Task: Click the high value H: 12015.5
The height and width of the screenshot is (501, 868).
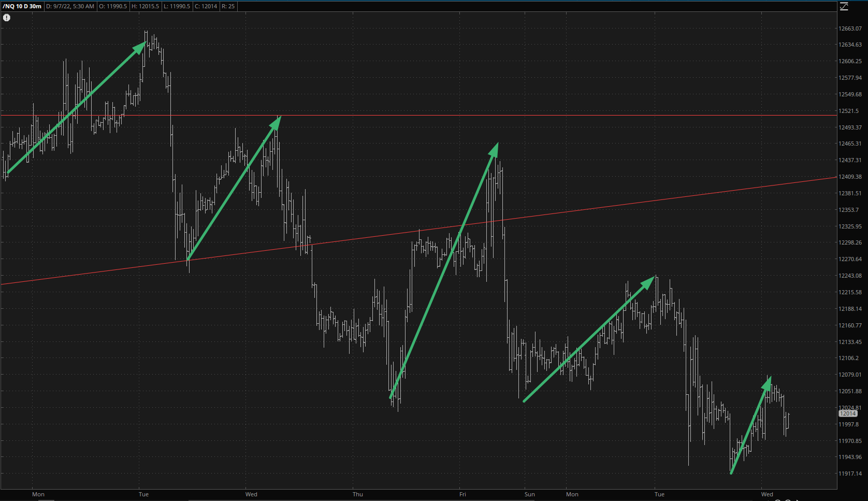Action: point(145,6)
